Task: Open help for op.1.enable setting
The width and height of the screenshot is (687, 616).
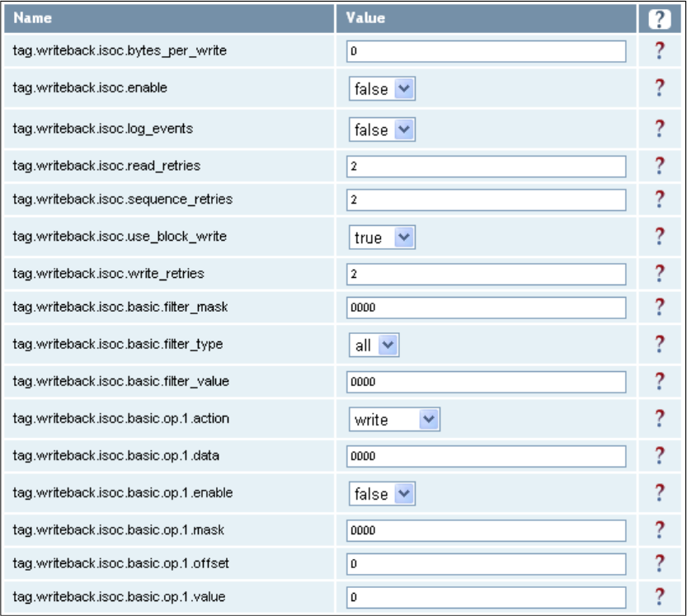Action: [660, 493]
